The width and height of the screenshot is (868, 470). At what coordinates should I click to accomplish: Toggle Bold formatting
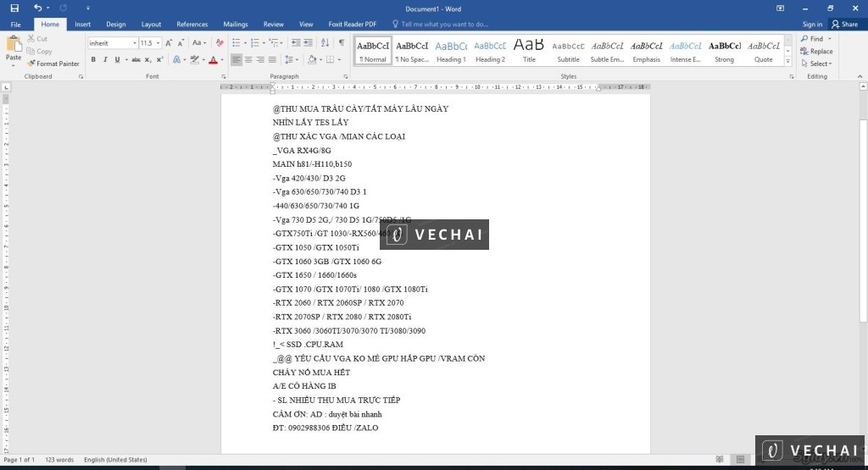click(x=93, y=60)
